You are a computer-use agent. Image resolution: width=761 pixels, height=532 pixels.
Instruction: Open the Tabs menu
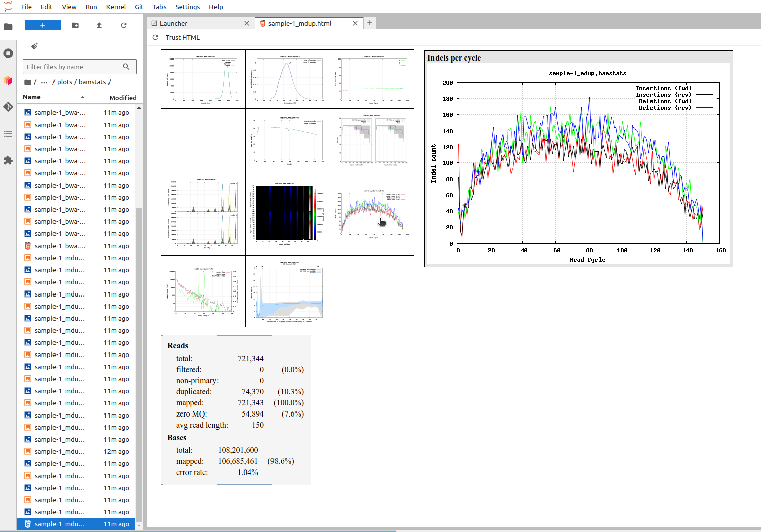(159, 7)
